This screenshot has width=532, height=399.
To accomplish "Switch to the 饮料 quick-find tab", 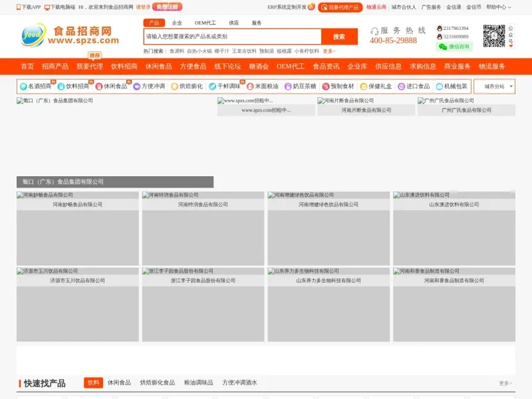I will click(93, 383).
